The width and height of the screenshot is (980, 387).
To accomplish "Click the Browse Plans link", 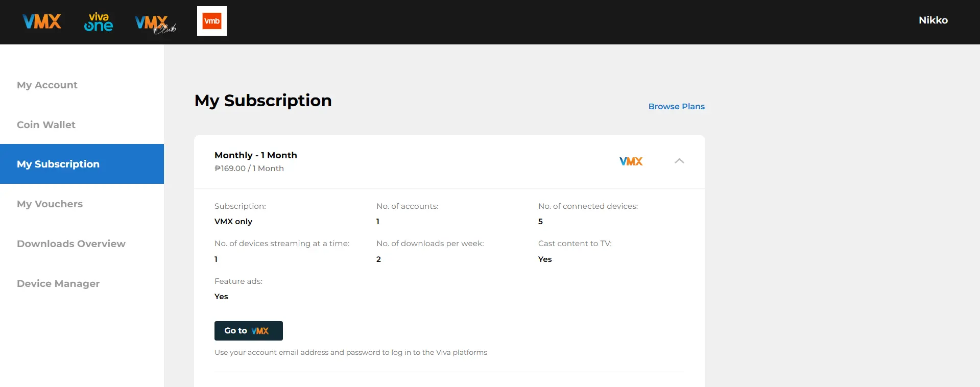I will point(676,106).
